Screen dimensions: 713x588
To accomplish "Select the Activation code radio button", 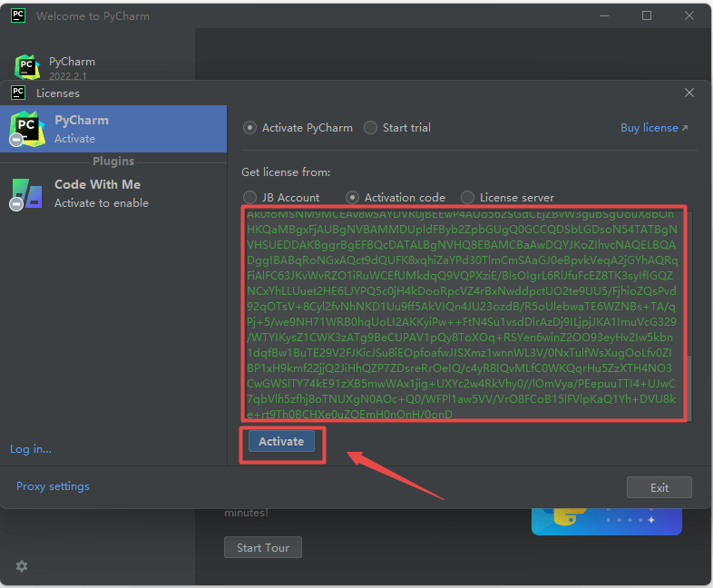I will [x=353, y=198].
